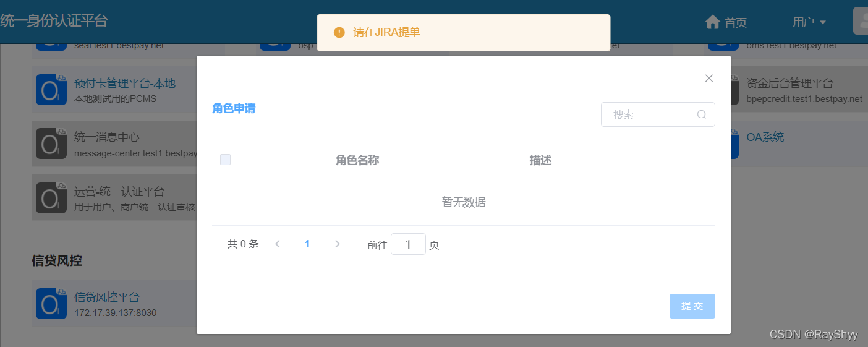Open 信贷风控平台 link

[107, 298]
